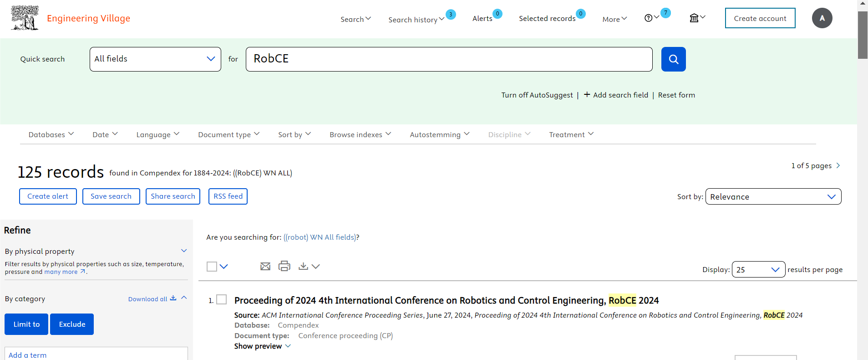This screenshot has height=360, width=868.
Task: Open the Language filter menu
Action: tap(158, 134)
